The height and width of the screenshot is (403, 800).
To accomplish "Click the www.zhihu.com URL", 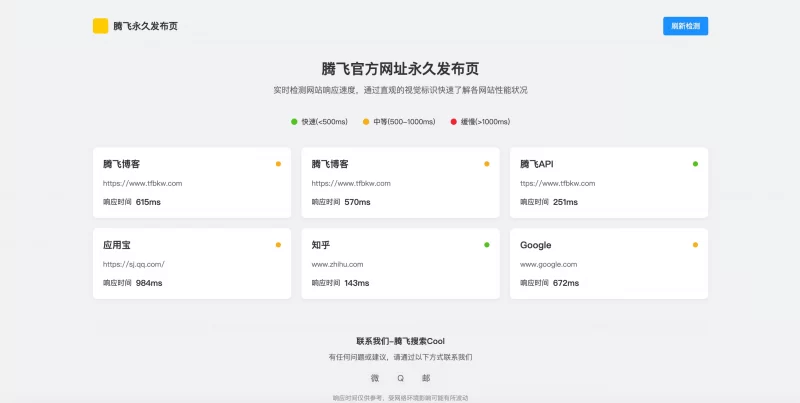I will pos(337,264).
